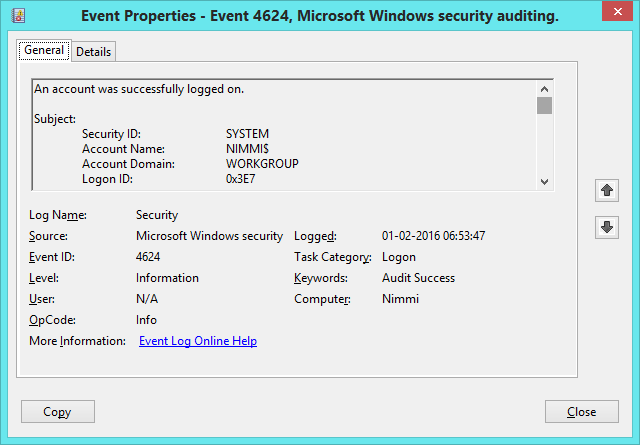Click the Event Properties title bar icon

18,16
